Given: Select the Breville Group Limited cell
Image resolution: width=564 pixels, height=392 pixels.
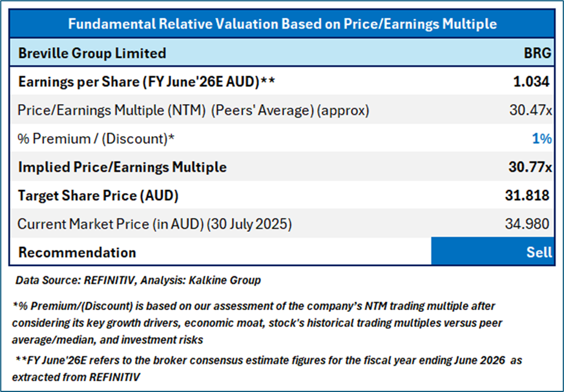Looking at the screenshot, I should [x=92, y=53].
